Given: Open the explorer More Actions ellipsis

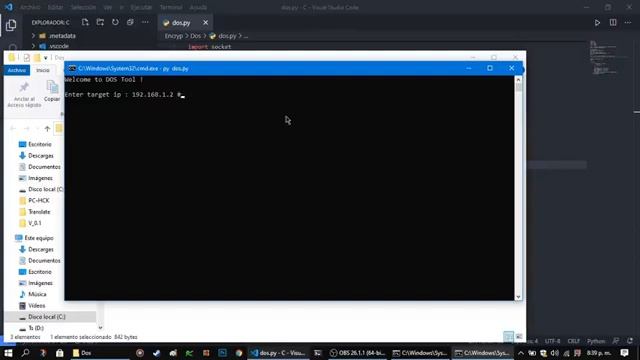Looking at the screenshot, I should pyautogui.click(x=145, y=22).
